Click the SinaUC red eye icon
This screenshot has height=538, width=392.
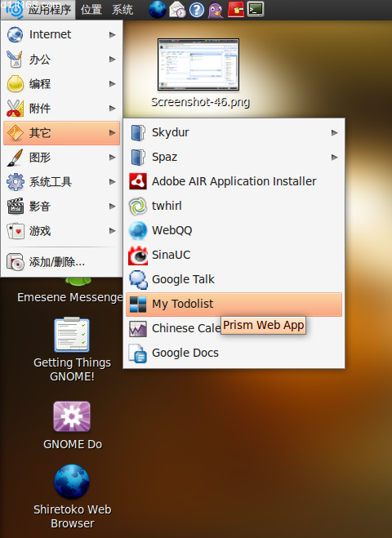(138, 255)
